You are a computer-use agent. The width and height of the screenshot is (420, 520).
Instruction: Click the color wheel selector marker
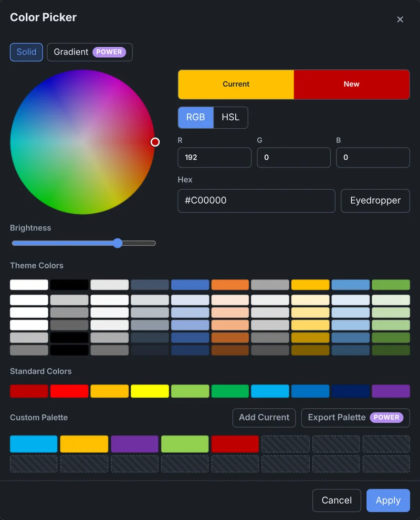coord(155,142)
